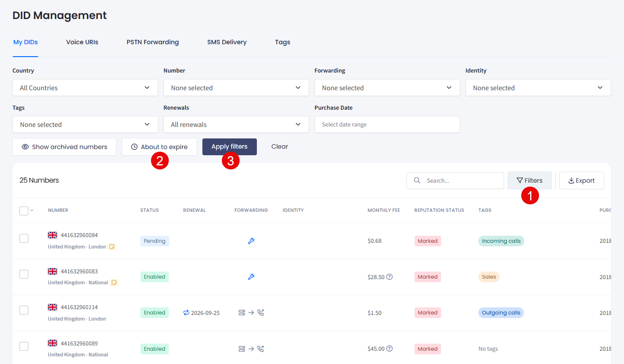Tick the checkbox for 441632960084
This screenshot has height=364, width=624.
(24, 238)
